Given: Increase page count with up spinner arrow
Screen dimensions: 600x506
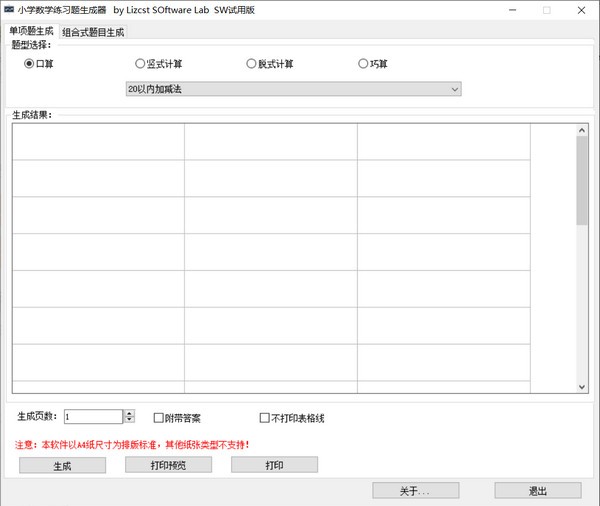Looking at the screenshot, I should point(130,413).
